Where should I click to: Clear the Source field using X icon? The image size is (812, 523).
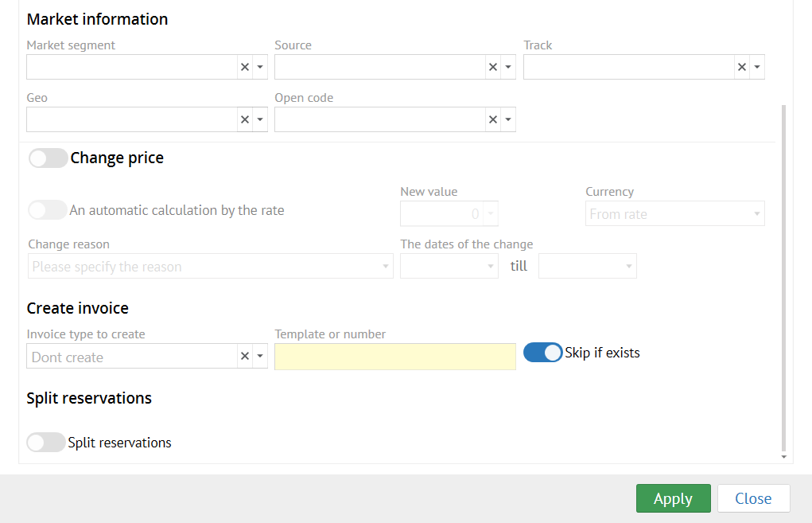(x=493, y=68)
